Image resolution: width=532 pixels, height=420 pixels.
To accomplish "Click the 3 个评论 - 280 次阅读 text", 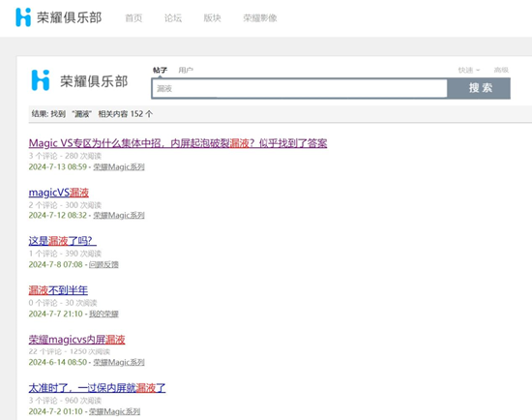I will (x=65, y=156).
